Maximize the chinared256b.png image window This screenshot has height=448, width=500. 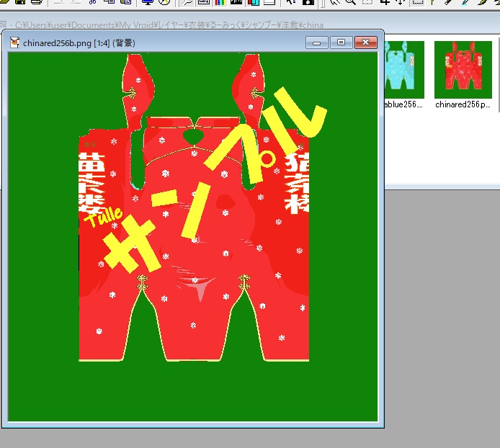click(341, 42)
